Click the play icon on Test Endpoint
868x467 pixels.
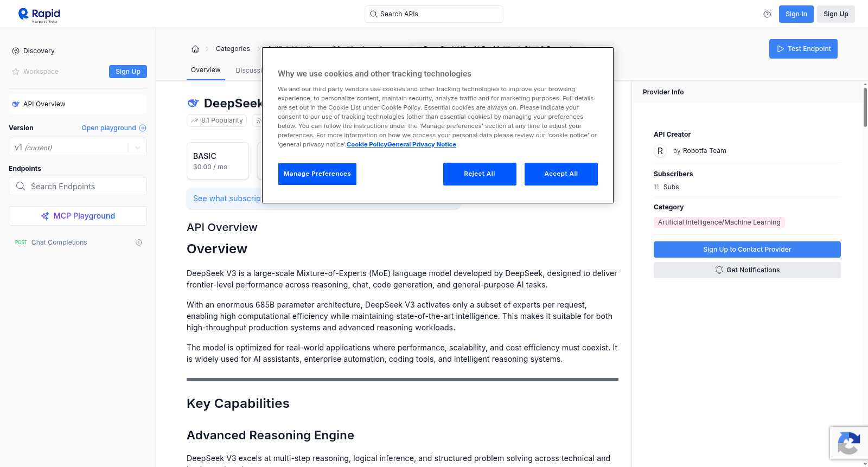[x=781, y=49]
